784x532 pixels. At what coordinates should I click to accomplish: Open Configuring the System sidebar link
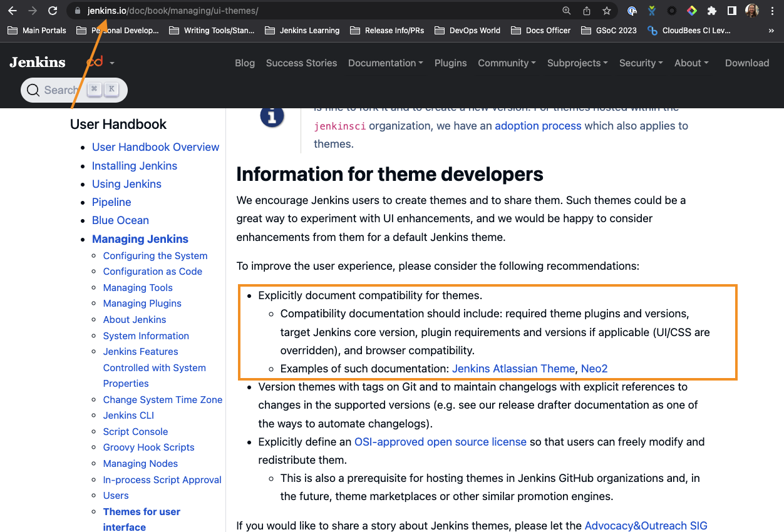tap(155, 255)
